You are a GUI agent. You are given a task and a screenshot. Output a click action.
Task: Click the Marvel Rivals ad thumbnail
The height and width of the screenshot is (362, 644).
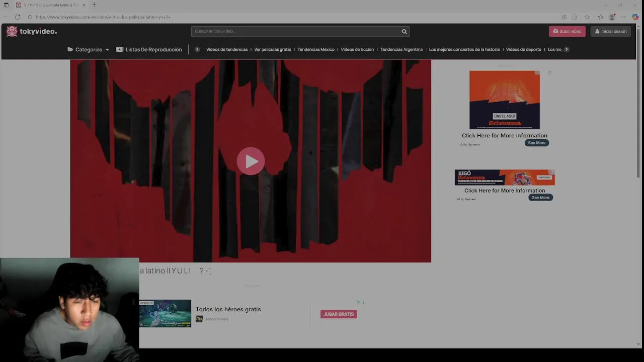click(x=165, y=313)
